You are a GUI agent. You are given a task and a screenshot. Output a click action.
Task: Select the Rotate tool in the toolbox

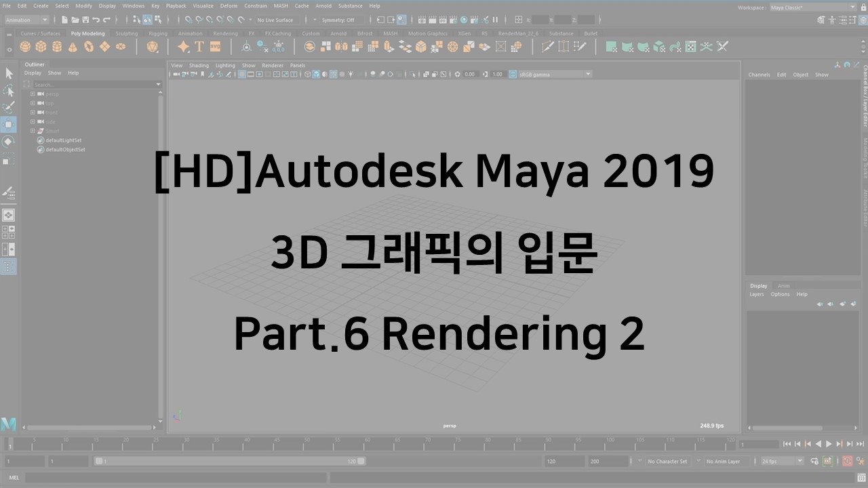(x=9, y=141)
